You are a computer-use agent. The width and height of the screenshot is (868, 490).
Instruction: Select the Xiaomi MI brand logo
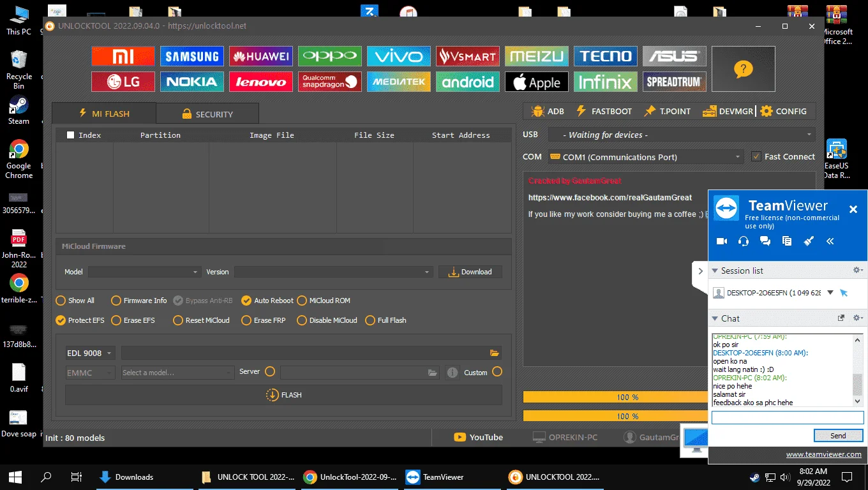click(x=123, y=56)
